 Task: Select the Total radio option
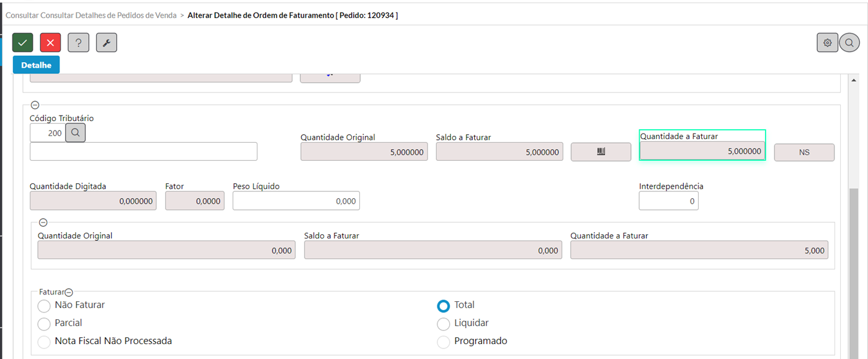[x=443, y=306]
